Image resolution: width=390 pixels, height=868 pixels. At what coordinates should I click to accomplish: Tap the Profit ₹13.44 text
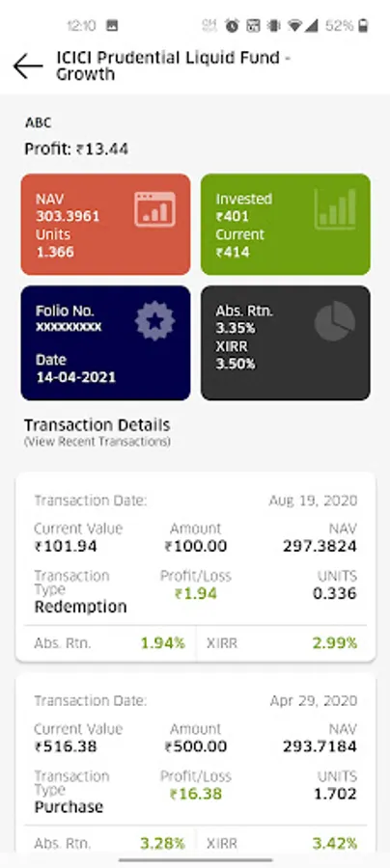pyautogui.click(x=76, y=149)
